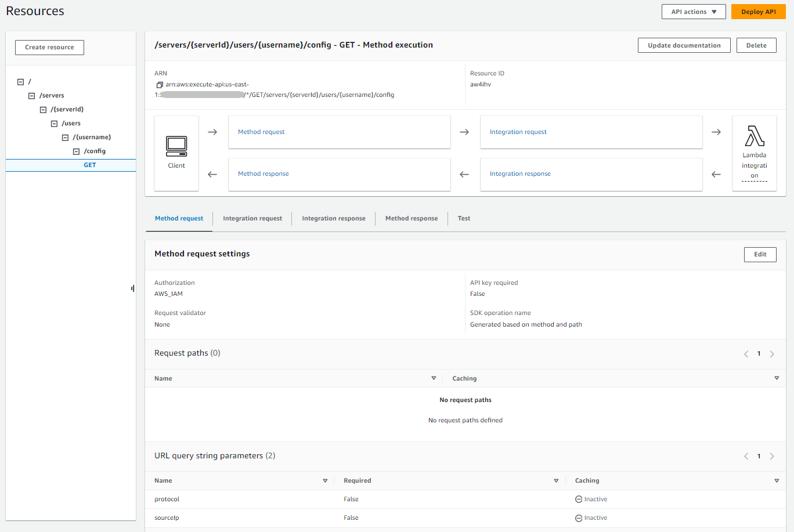The width and height of the screenshot is (794, 532).
Task: Click the next page arrow for query parameters
Action: click(x=772, y=456)
